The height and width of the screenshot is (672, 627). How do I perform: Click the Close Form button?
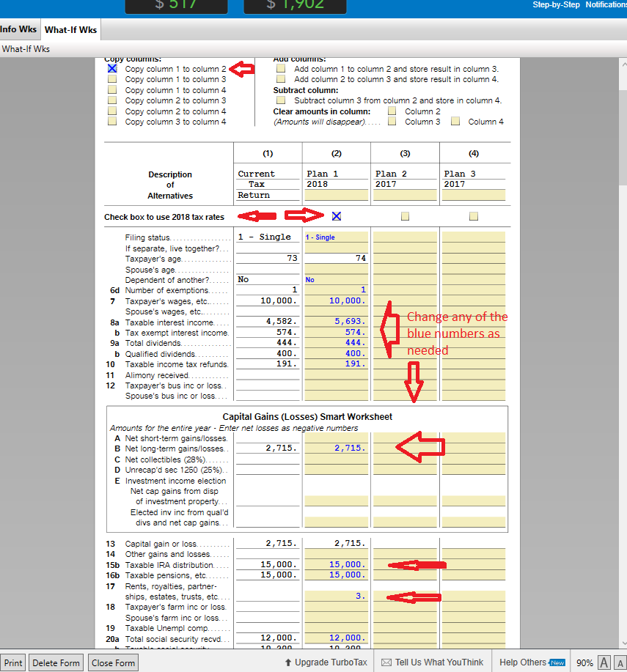click(113, 663)
